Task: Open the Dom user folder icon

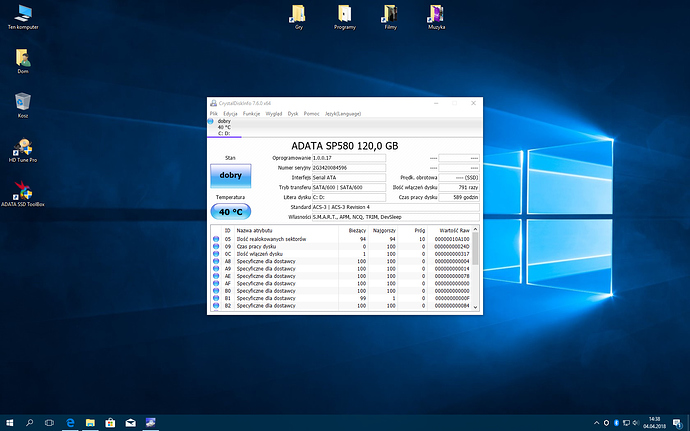Action: pyautogui.click(x=23, y=61)
